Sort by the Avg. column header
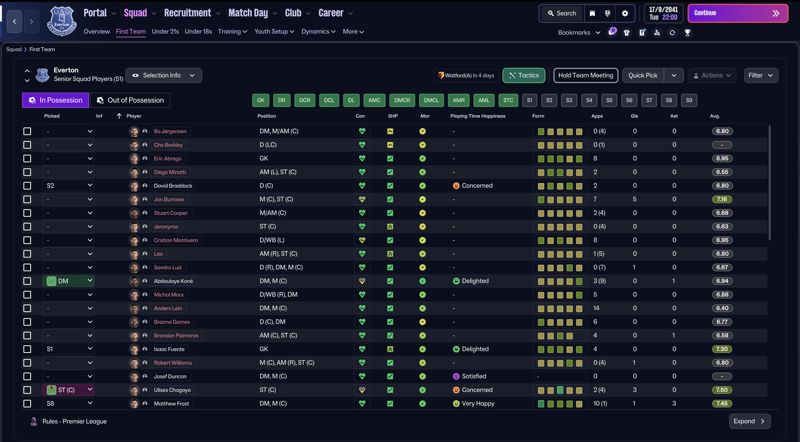Screen dimensions: 800x442 [x=714, y=116]
